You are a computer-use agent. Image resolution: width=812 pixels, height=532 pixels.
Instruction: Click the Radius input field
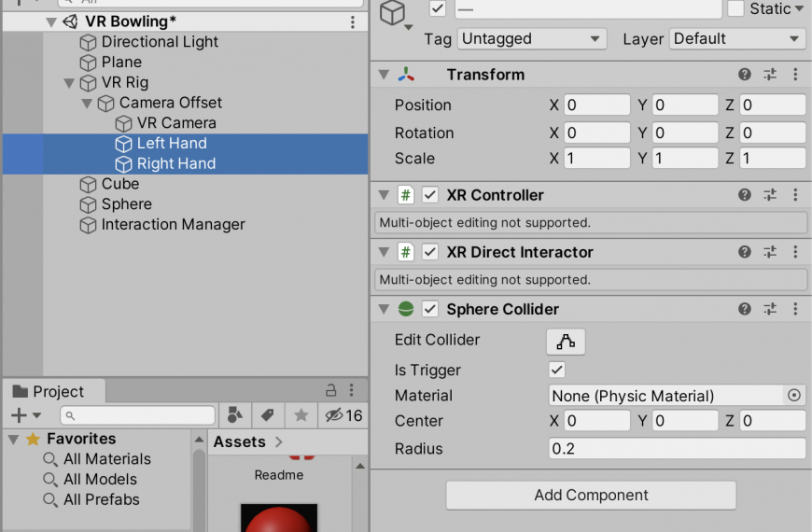click(677, 449)
